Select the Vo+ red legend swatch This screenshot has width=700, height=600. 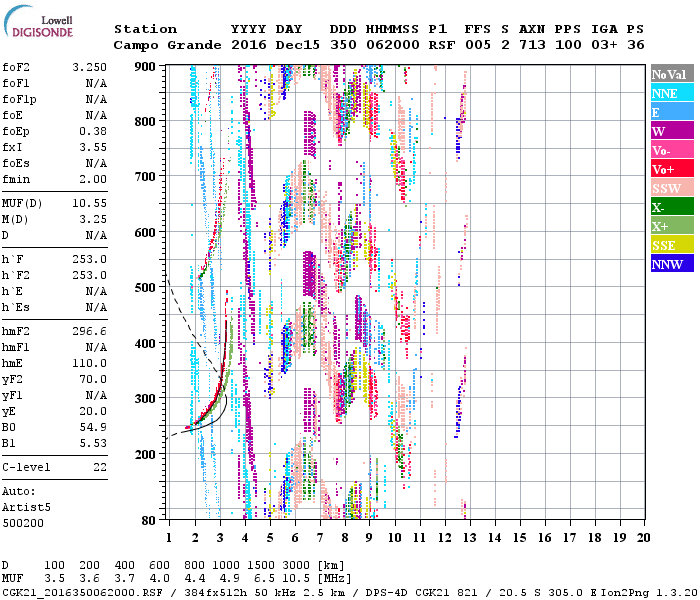click(672, 169)
